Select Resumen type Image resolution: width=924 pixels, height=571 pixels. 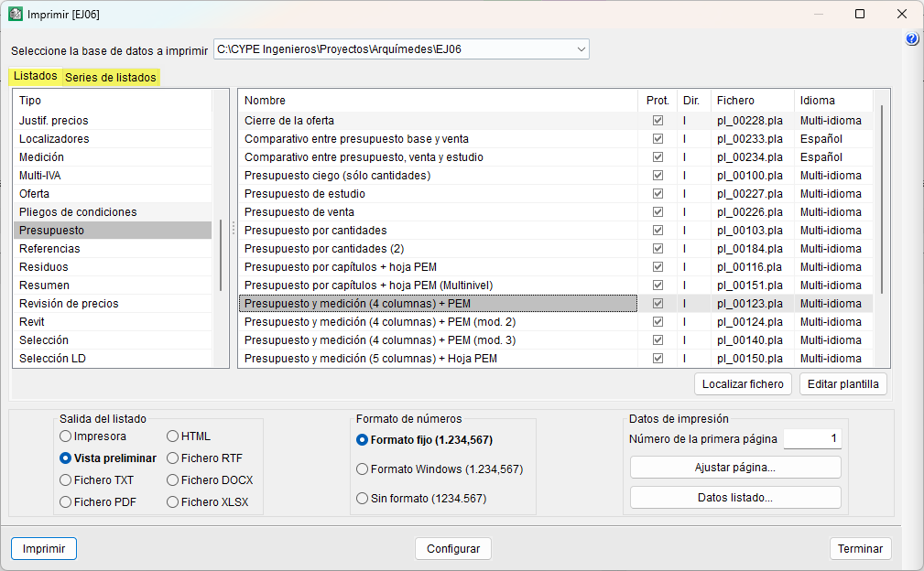click(x=112, y=285)
